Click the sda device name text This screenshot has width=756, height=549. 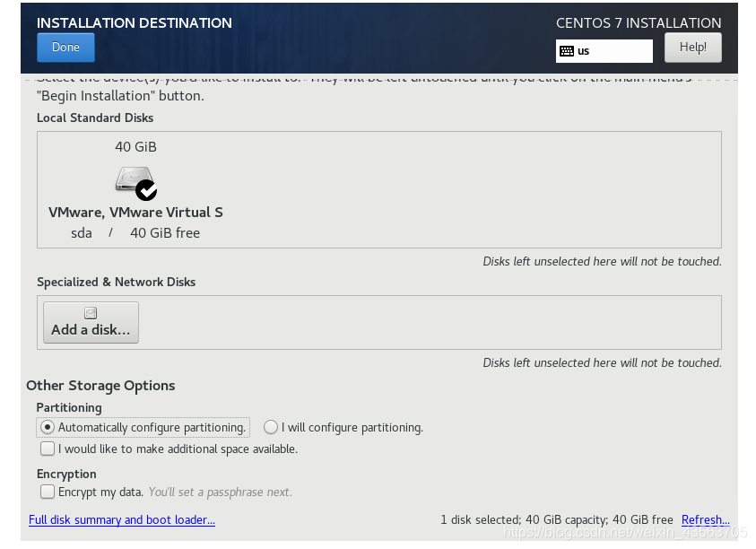(82, 233)
